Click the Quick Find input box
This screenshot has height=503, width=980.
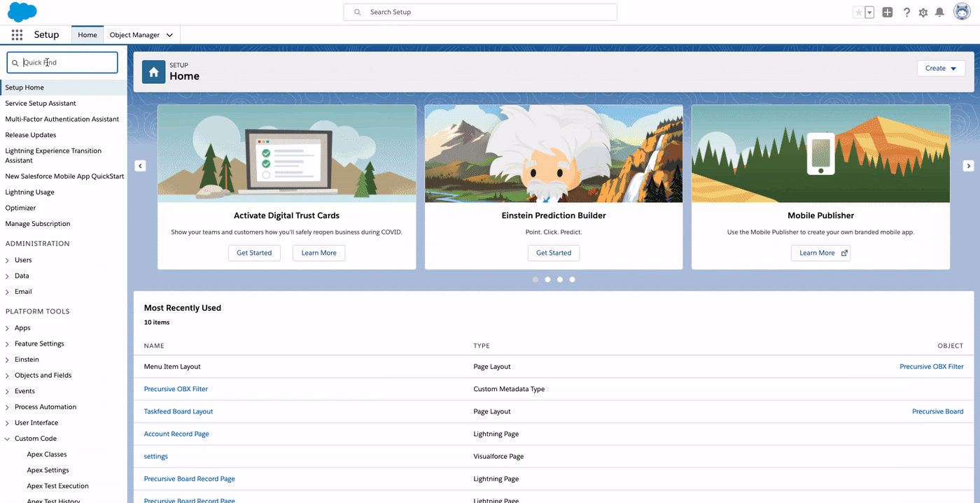62,62
